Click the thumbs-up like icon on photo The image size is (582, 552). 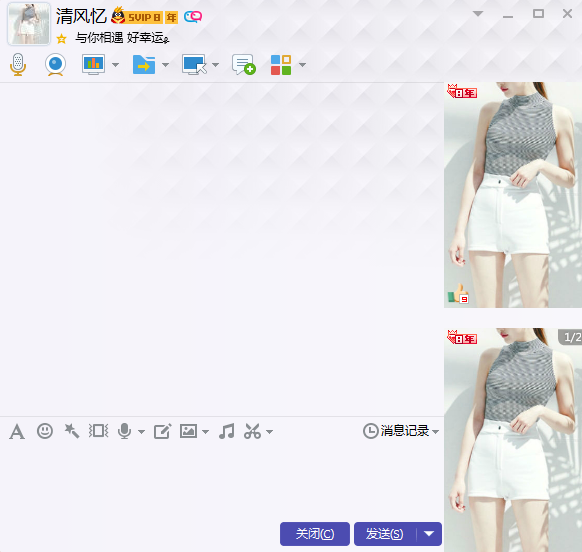pos(458,293)
